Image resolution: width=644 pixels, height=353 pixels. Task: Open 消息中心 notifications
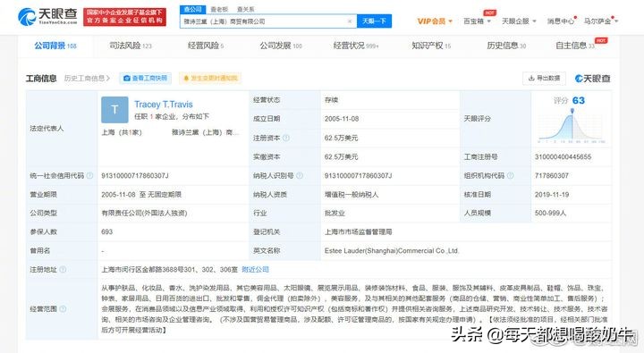560,21
